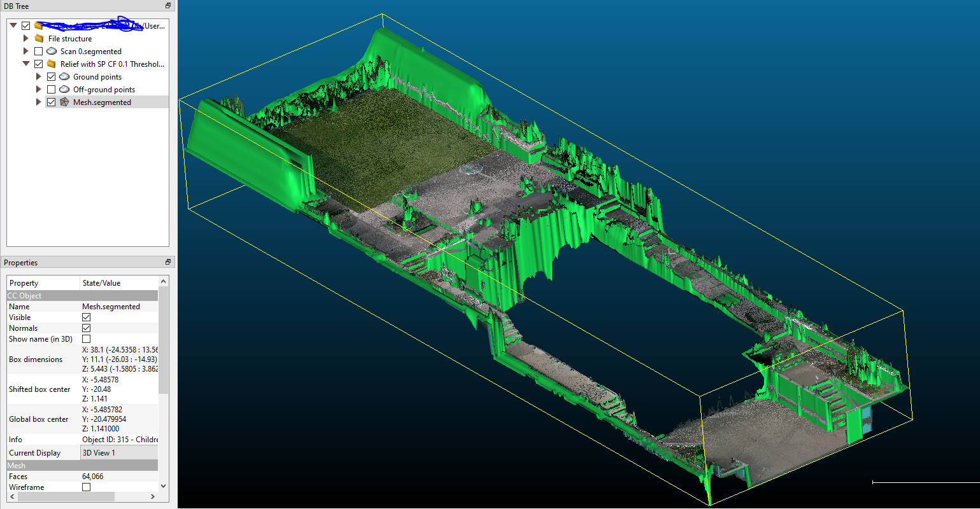Select the Ground points entry
This screenshot has width=980, height=509.
97,77
